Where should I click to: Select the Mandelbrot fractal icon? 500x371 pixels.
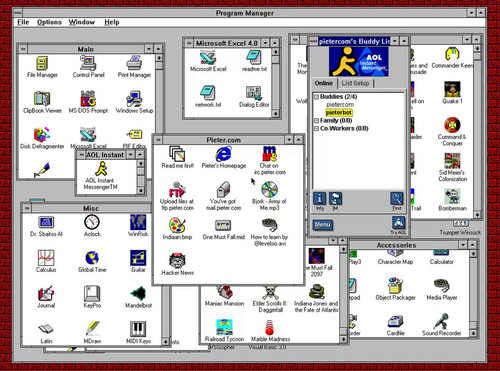pos(138,297)
